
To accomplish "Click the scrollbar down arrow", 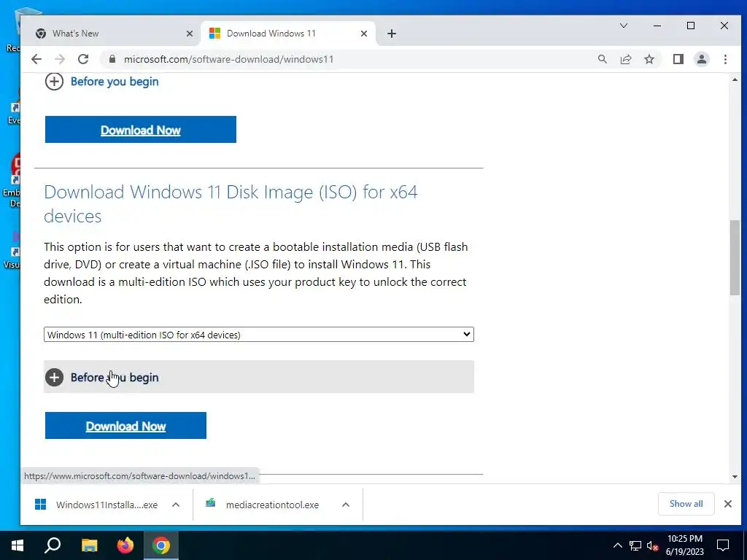I will [735, 477].
